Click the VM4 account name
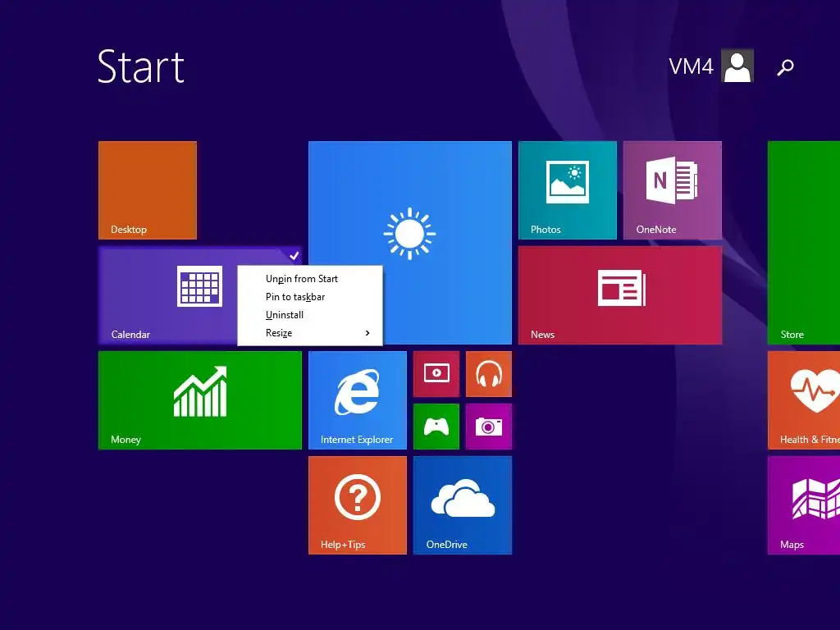Screen dimensions: 840x630 pos(691,66)
